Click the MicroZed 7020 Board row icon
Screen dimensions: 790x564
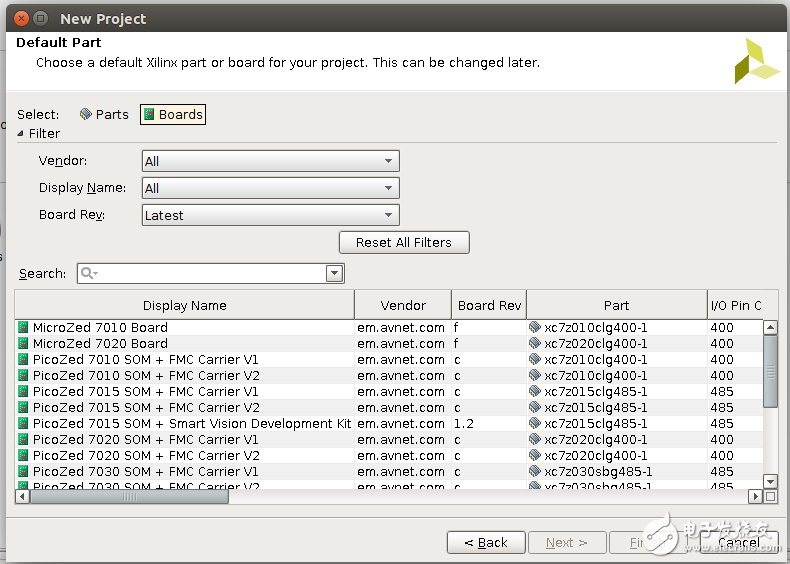coord(24,344)
